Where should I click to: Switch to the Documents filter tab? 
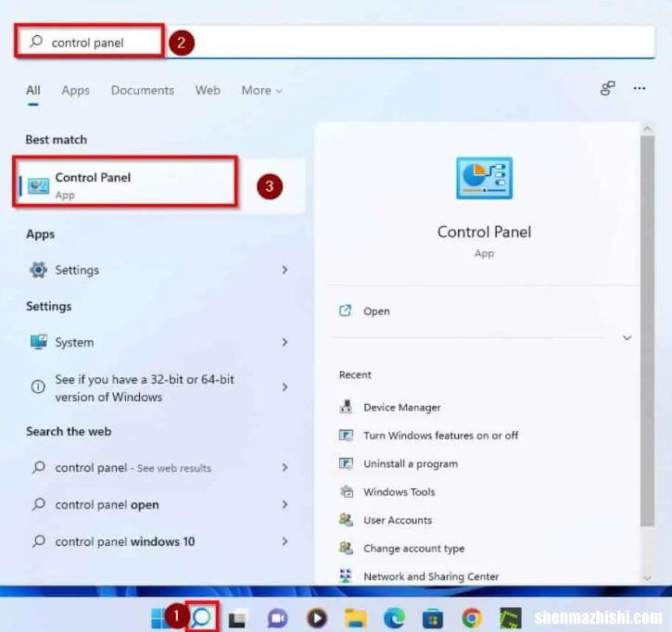point(143,91)
